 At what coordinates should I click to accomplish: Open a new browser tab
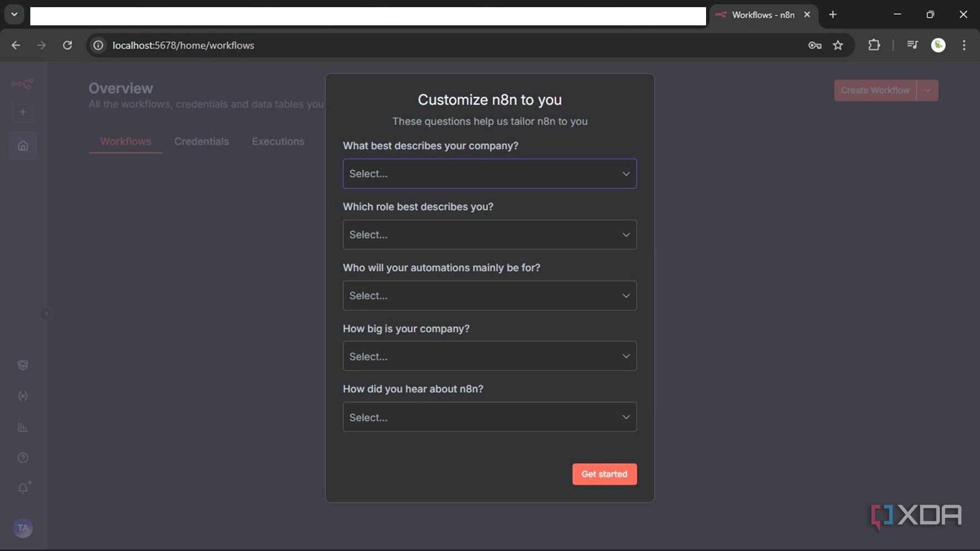[x=833, y=15]
